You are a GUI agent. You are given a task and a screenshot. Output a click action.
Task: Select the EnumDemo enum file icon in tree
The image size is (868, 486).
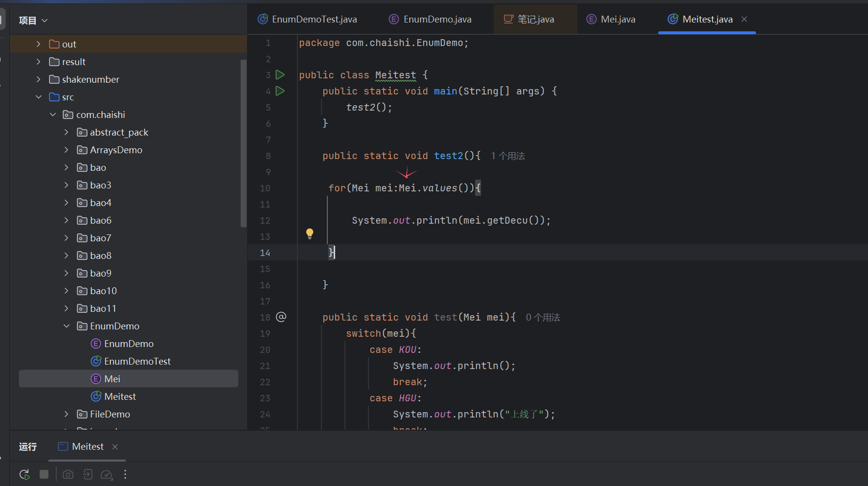[x=96, y=344]
